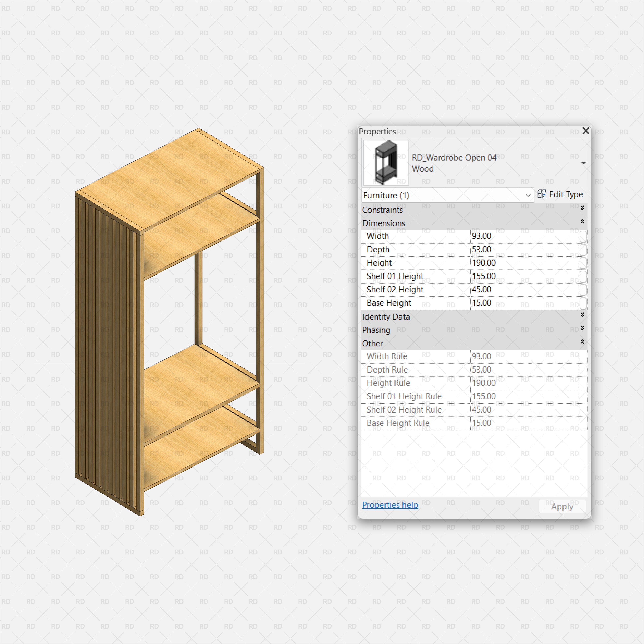Expand the Constraints section
This screenshot has width=644, height=644.
pyautogui.click(x=582, y=208)
